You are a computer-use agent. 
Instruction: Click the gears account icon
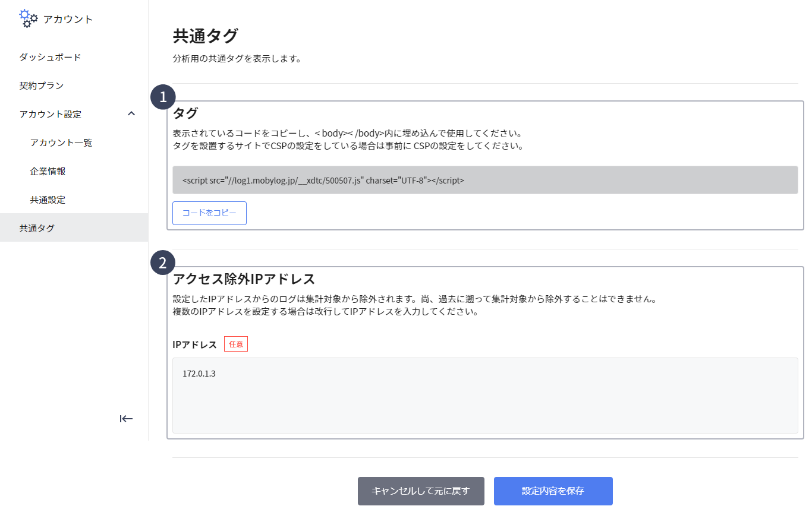click(29, 18)
